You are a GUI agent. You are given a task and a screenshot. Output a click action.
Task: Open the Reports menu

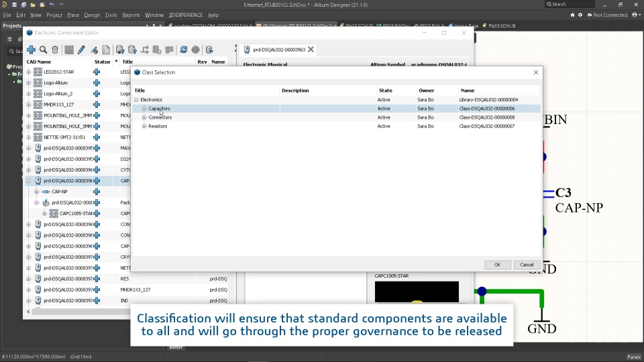tap(131, 15)
